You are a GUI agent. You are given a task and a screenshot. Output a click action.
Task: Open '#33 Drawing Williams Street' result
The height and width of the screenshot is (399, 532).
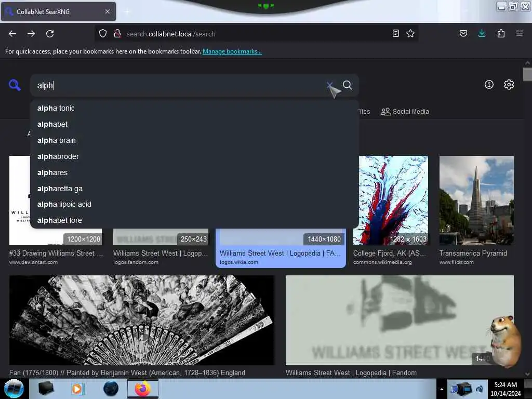tap(56, 254)
